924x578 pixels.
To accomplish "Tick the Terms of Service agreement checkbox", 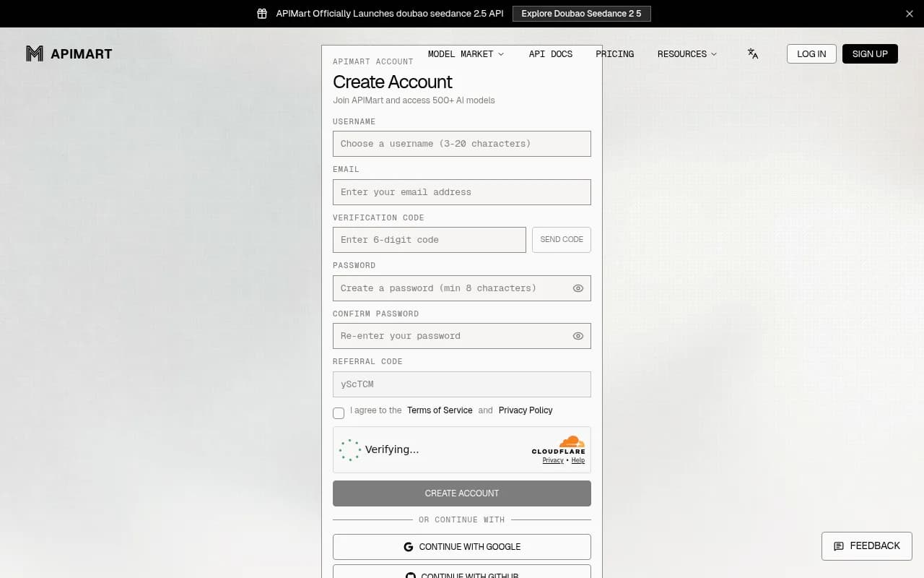I will 339,413.
